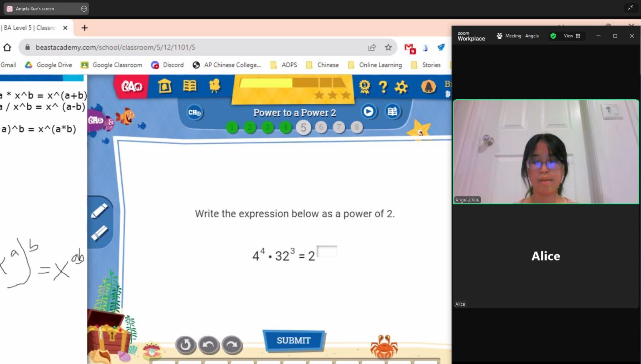The width and height of the screenshot is (641, 364).
Task: Submit the answer
Action: pos(294,341)
